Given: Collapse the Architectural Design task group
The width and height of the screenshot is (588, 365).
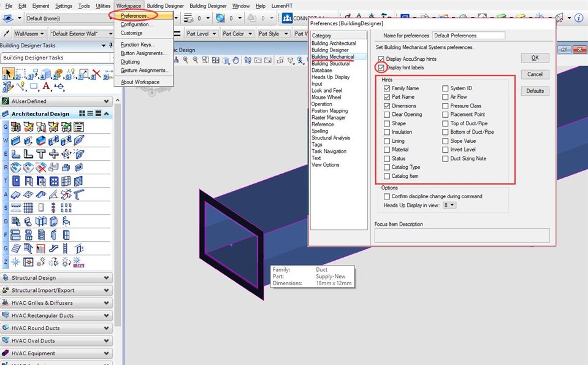Looking at the screenshot, I should [x=107, y=113].
